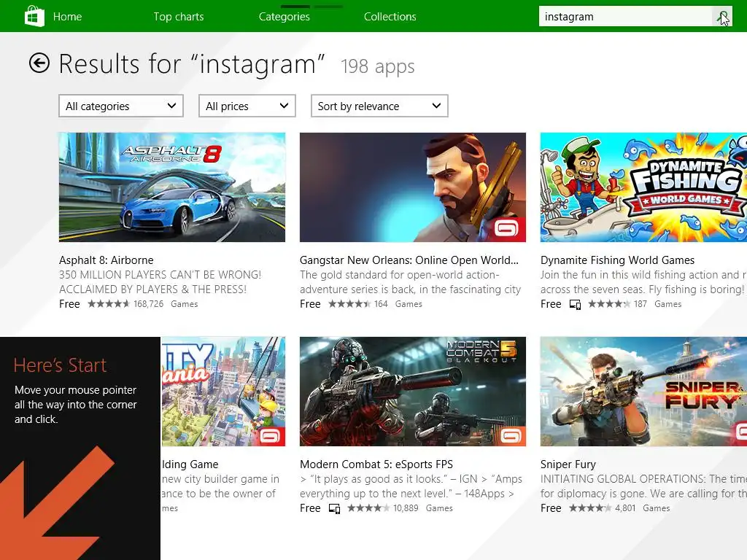Click star rating of Dynamite Fishing World Games
This screenshot has width=747, height=560.
point(609,304)
